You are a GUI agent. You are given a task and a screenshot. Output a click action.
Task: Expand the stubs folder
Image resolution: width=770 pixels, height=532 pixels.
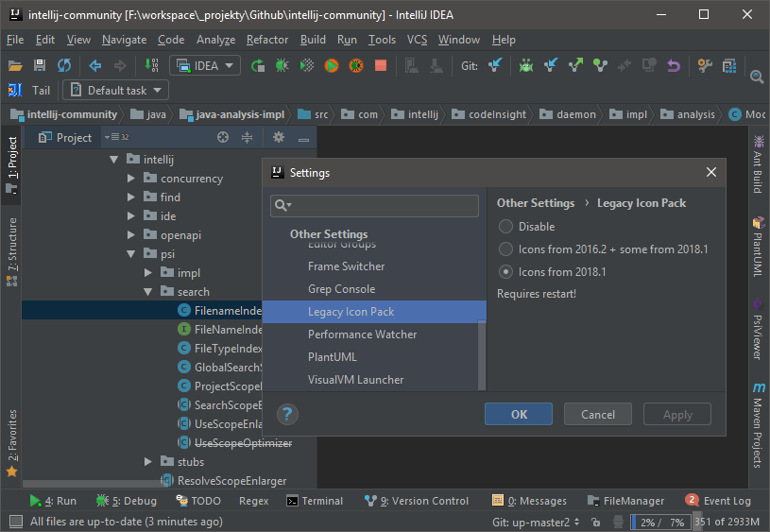147,462
